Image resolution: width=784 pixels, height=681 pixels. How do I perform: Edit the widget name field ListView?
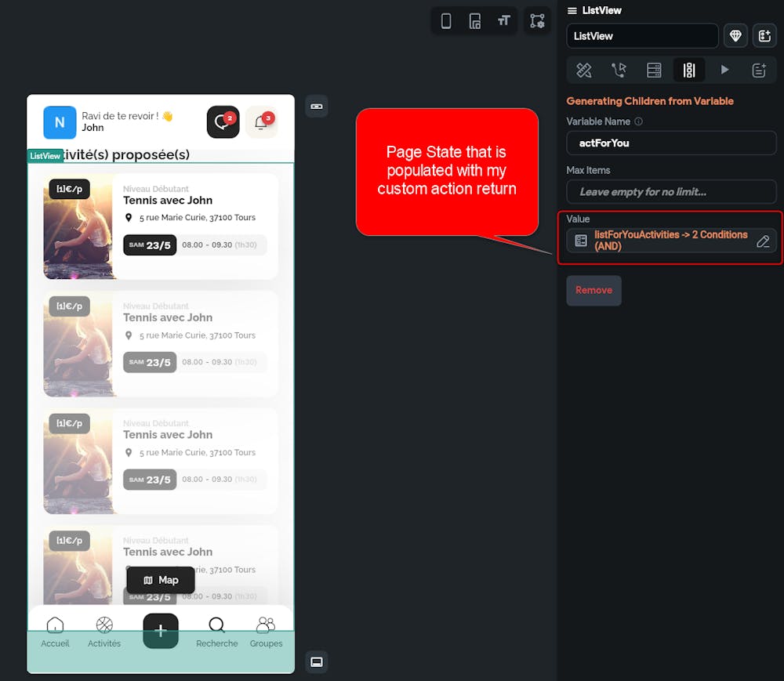642,36
